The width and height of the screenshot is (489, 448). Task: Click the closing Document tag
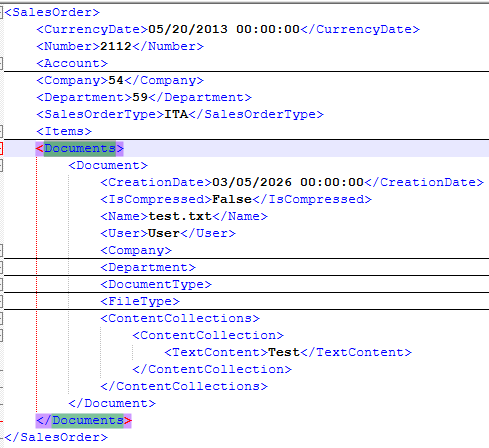(112, 403)
